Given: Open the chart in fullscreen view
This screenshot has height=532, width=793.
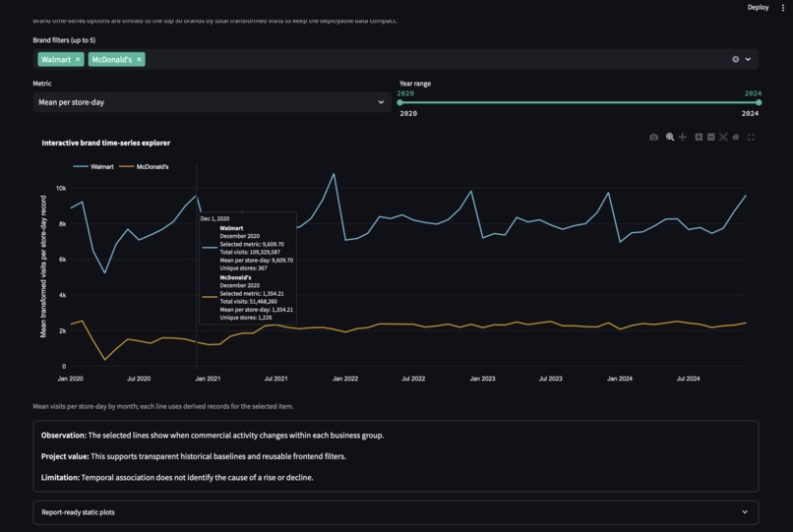Looking at the screenshot, I should (751, 137).
